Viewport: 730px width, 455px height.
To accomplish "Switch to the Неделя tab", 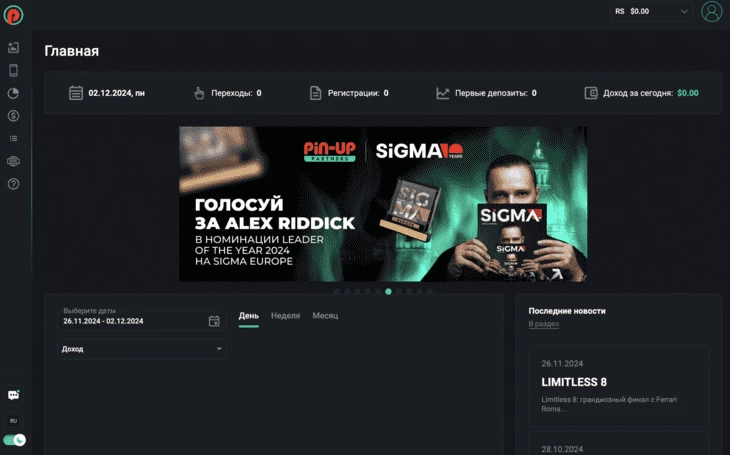I will (x=285, y=316).
